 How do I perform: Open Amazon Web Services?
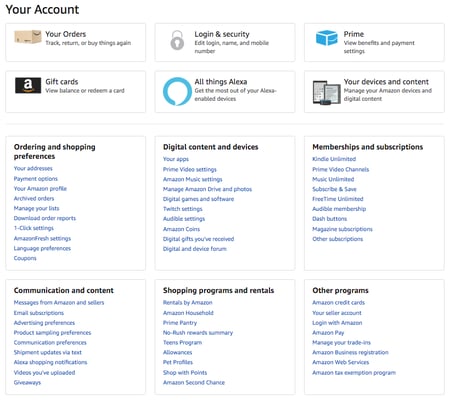pos(341,362)
